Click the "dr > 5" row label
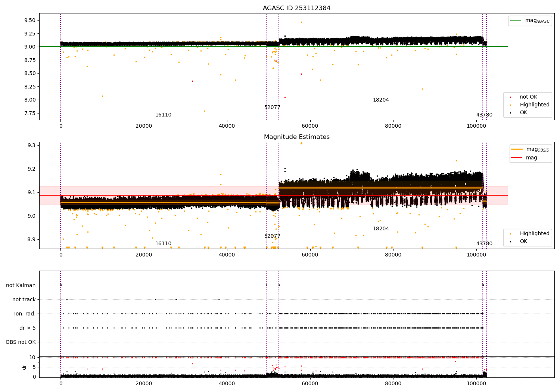The image size is (560, 392). [x=28, y=328]
